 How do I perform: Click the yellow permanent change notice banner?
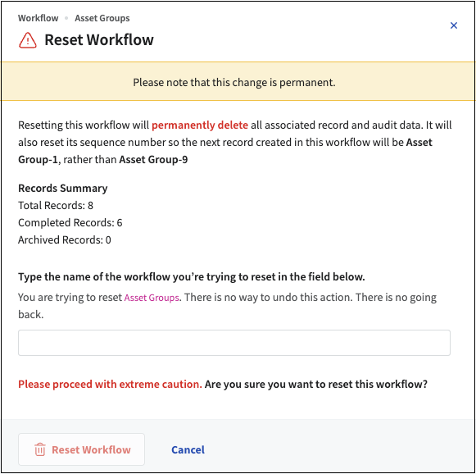click(238, 81)
